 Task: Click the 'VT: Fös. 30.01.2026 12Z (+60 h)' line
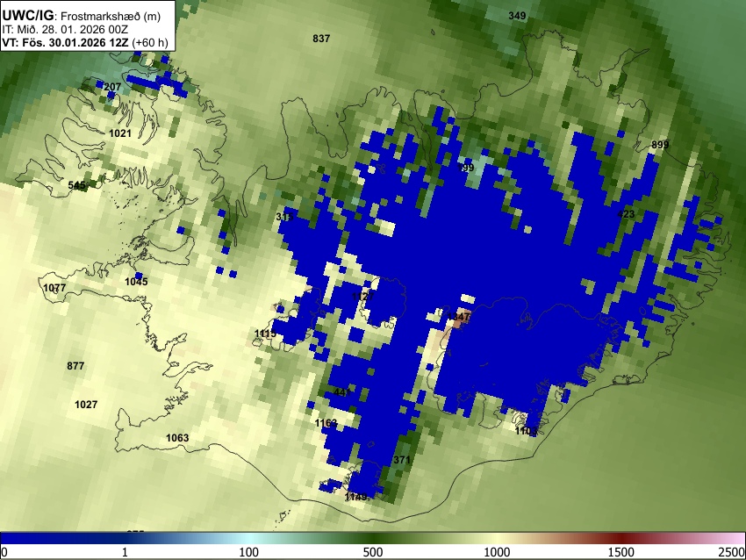[85, 43]
